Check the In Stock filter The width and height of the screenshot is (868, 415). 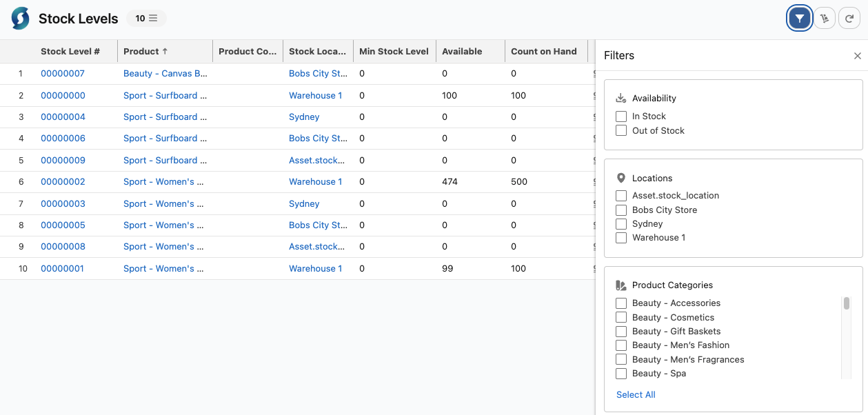pos(621,117)
